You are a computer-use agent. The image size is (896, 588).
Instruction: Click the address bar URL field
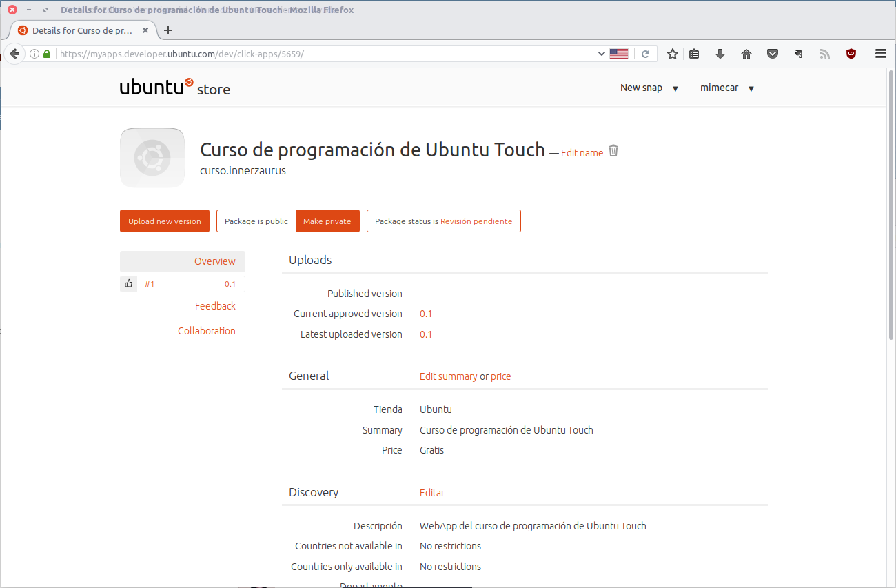coord(324,54)
